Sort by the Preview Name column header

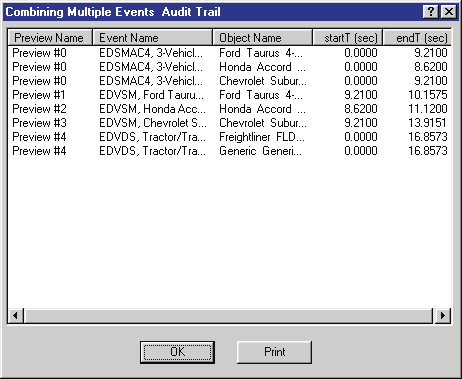click(50, 38)
